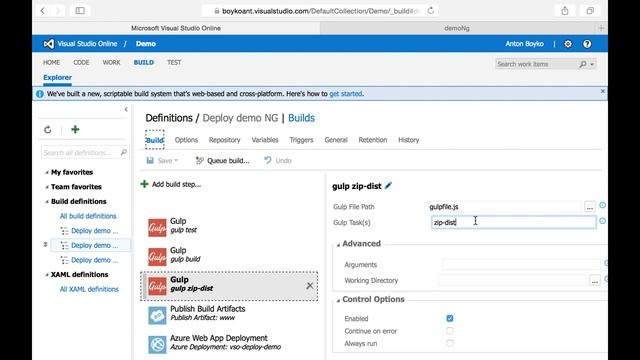Show info for Gulp File Path
Image resolution: width=640 pixels, height=360 pixels.
(602, 205)
